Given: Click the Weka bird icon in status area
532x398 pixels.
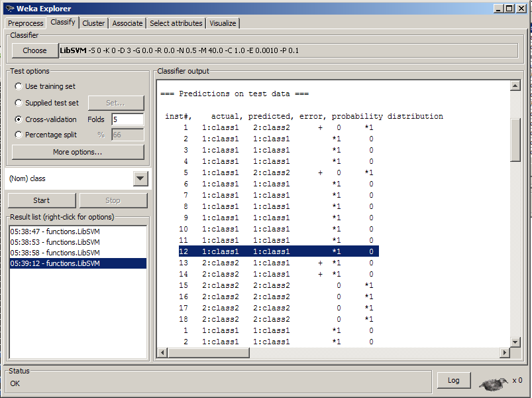Looking at the screenshot, I should pos(494,384).
